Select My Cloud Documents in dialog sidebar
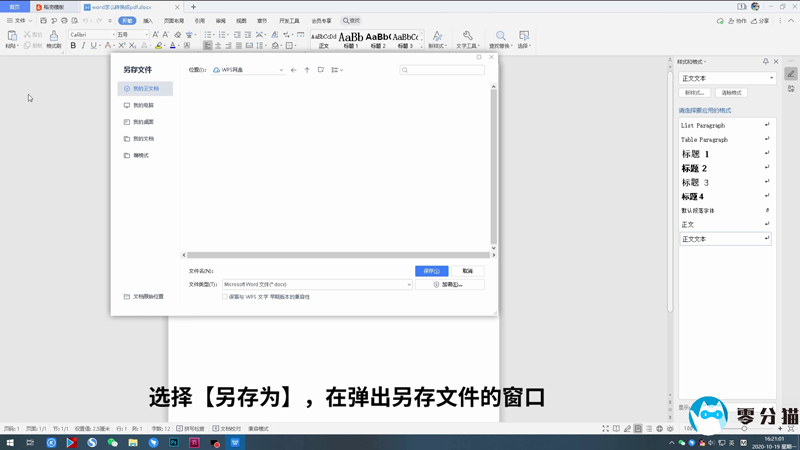Screen dimensions: 800x450 pyautogui.click(x=145, y=89)
